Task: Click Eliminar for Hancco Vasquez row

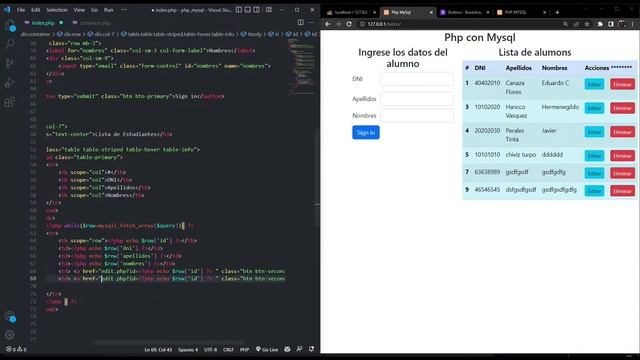Action: (x=622, y=108)
